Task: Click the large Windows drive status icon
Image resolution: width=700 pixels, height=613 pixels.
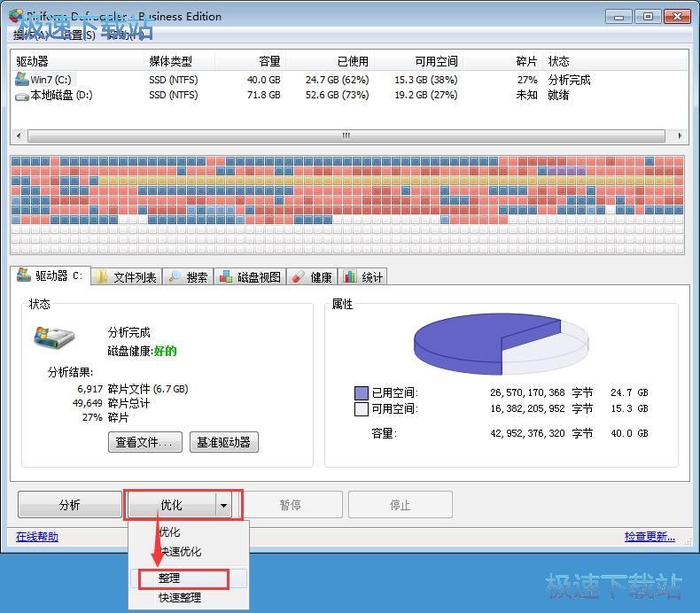Action: coord(53,338)
